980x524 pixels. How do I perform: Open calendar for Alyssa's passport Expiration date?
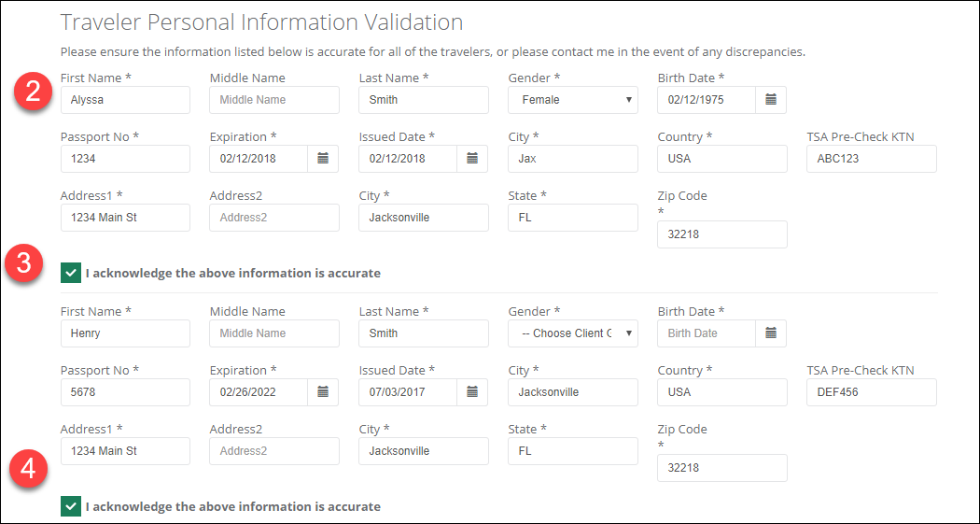tap(323, 159)
